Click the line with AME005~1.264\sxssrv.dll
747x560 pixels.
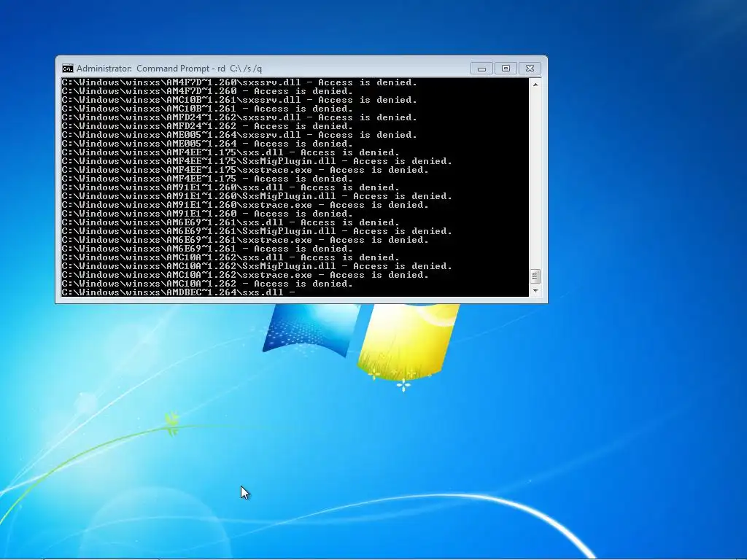tap(239, 135)
